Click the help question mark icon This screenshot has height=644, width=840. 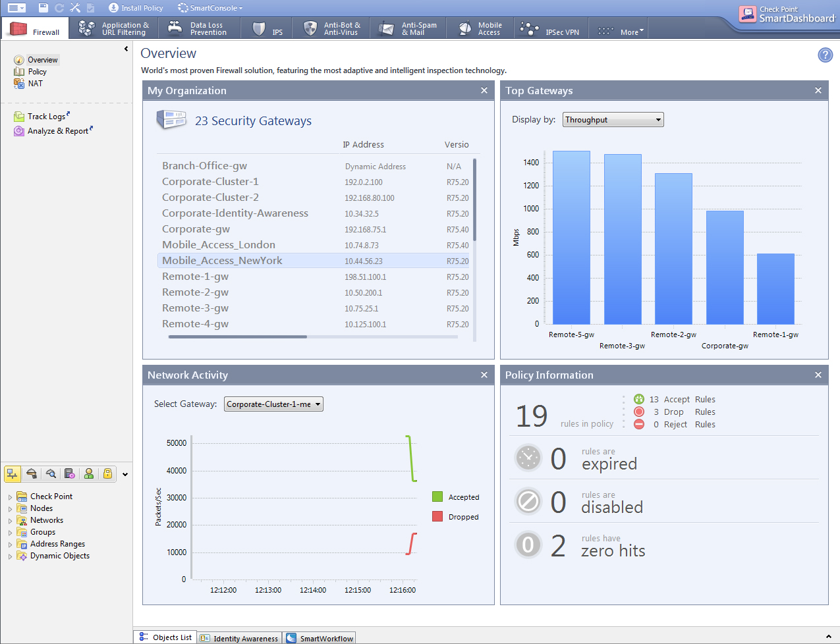pyautogui.click(x=825, y=55)
